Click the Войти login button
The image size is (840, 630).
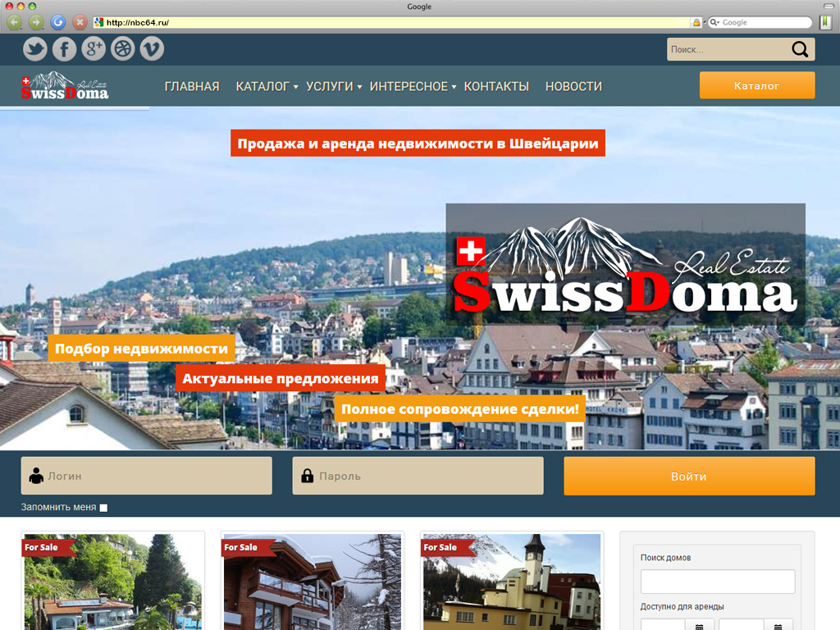(x=689, y=476)
